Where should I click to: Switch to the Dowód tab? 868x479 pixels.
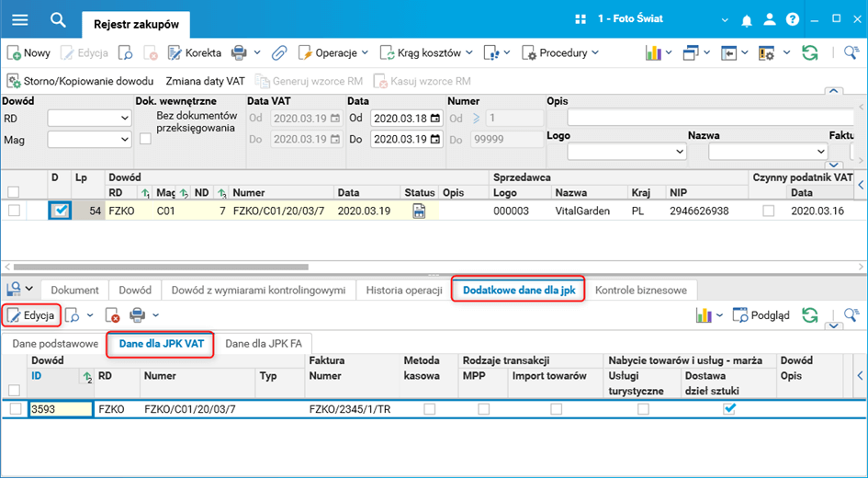click(135, 290)
